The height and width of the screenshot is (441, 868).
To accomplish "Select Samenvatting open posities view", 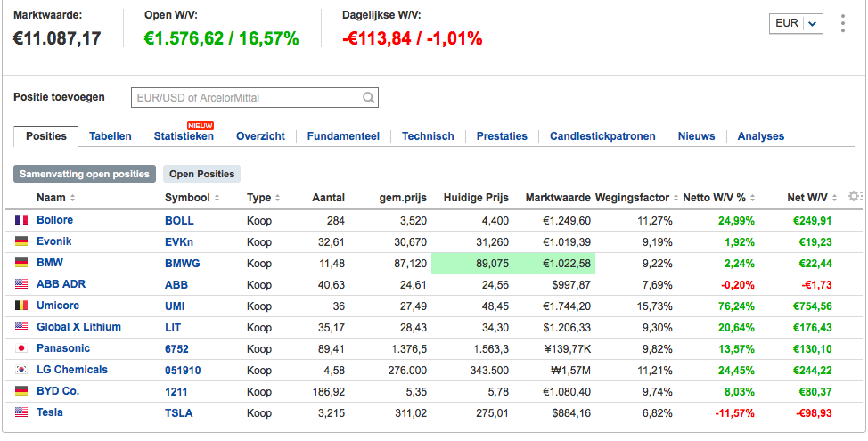I will [x=85, y=174].
